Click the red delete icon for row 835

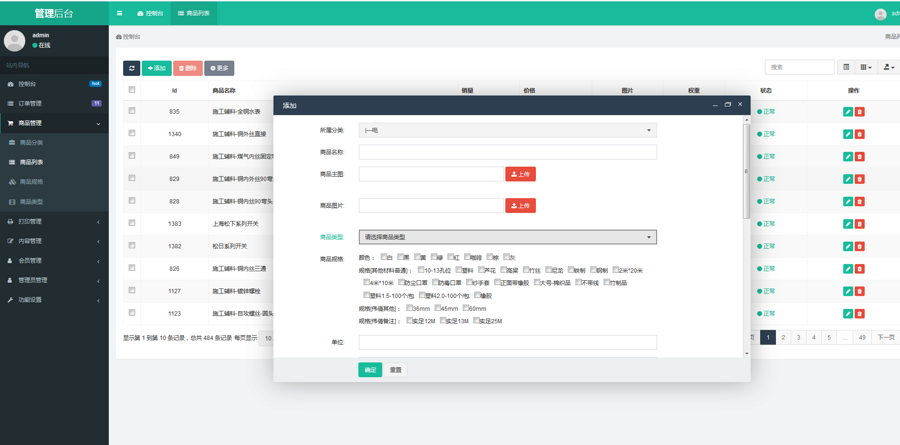pos(859,112)
